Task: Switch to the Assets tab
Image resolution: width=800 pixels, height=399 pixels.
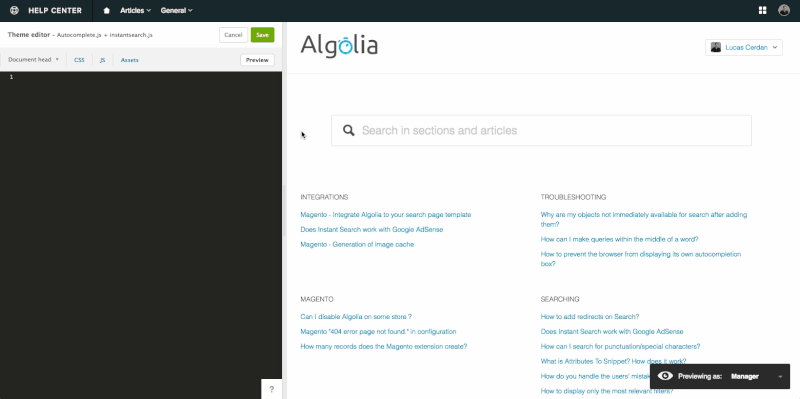Action: coord(130,60)
